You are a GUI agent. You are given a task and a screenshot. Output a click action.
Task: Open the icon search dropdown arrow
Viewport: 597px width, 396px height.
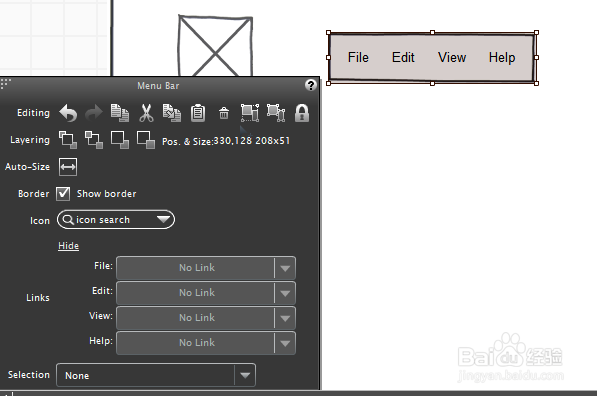coord(163,220)
